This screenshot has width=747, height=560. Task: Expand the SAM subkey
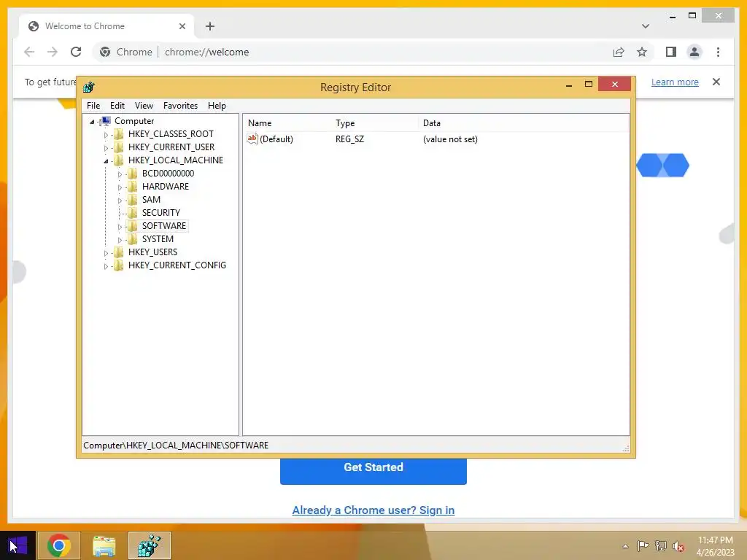[x=120, y=201]
